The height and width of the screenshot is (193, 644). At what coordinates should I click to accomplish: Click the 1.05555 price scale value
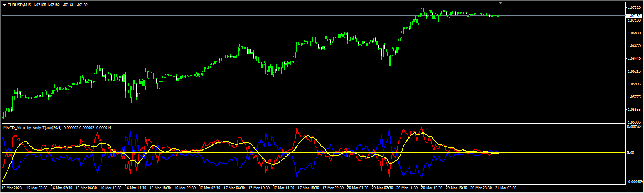(x=634, y=110)
